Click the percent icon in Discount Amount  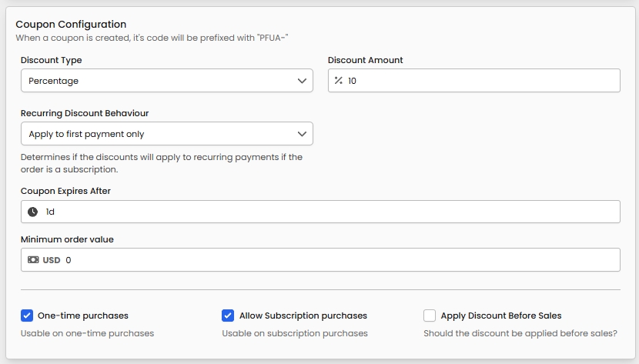click(338, 81)
